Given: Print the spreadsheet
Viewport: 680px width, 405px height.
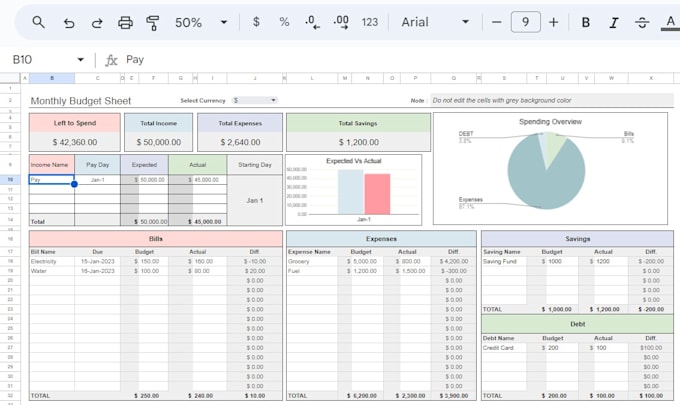Looking at the screenshot, I should click(x=125, y=23).
